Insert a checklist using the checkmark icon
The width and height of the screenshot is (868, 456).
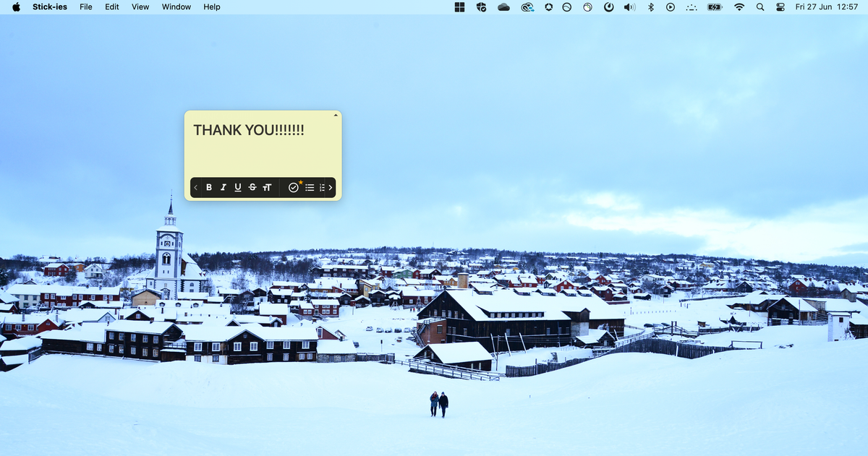pyautogui.click(x=293, y=187)
